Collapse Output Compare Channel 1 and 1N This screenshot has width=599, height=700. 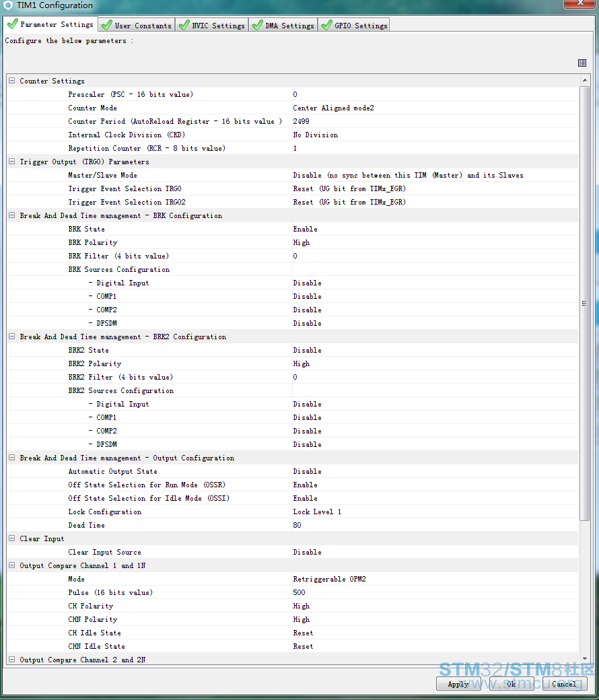12,565
